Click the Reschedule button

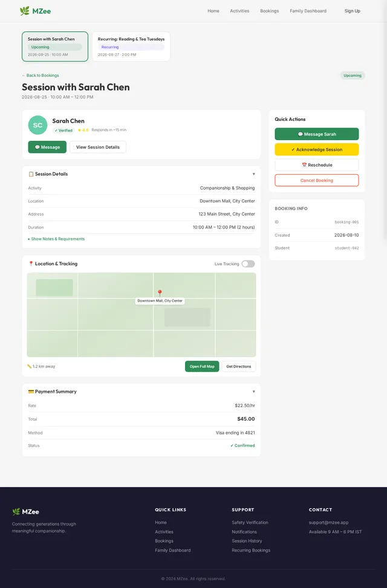click(316, 164)
